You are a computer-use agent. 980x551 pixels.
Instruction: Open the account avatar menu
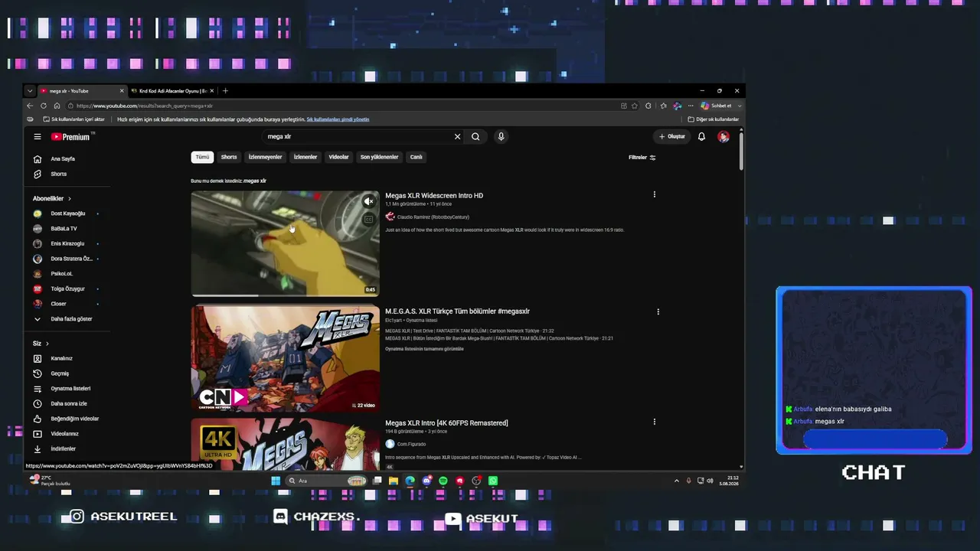(724, 137)
